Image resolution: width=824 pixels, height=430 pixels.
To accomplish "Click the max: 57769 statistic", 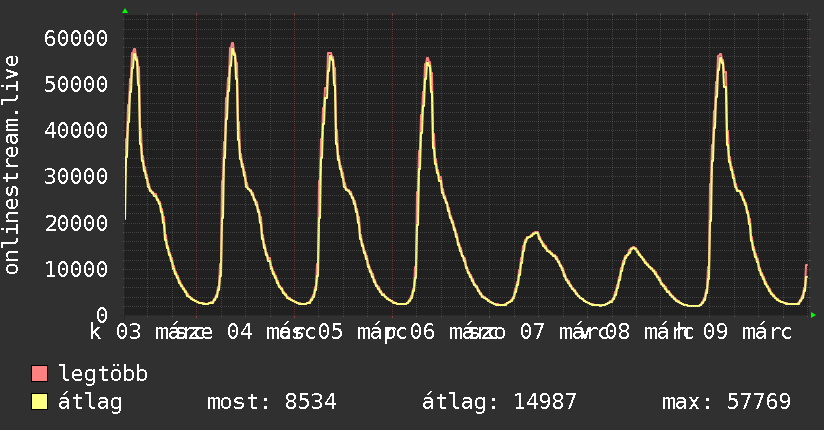I will pyautogui.click(x=726, y=402).
